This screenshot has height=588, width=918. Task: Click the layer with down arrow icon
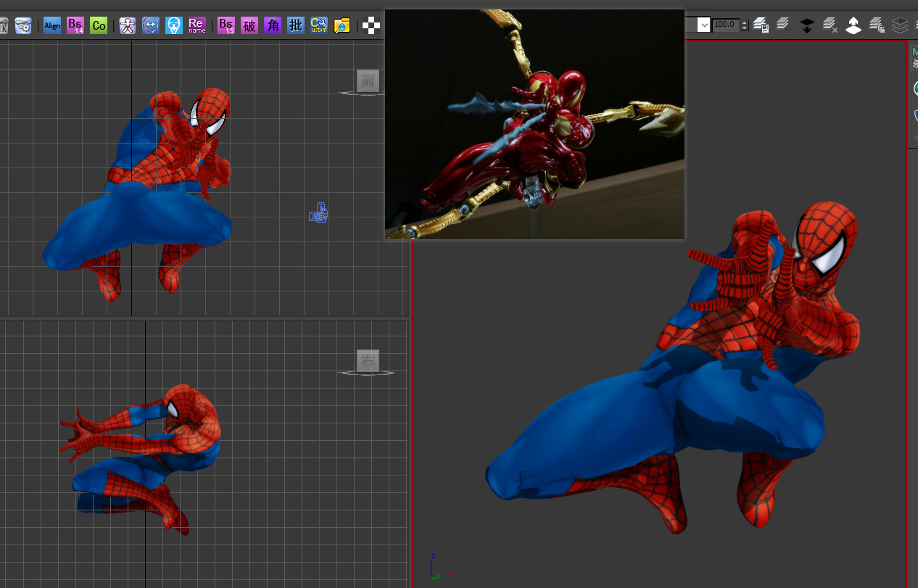click(806, 25)
